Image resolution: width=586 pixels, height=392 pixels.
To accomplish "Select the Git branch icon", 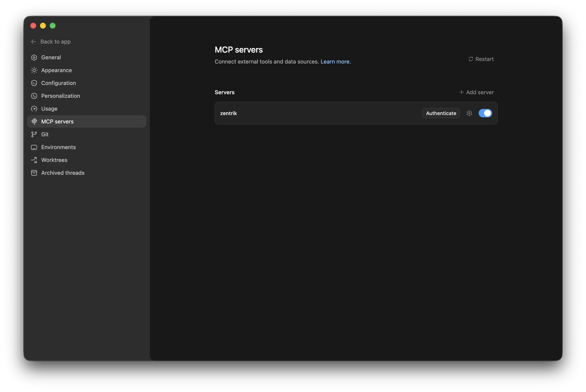I will (34, 134).
